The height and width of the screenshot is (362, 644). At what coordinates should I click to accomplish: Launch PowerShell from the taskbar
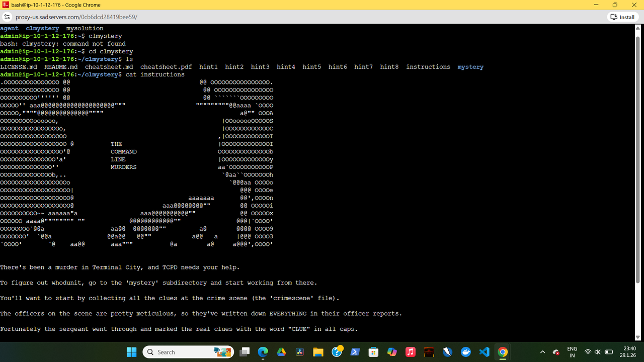[355, 352]
